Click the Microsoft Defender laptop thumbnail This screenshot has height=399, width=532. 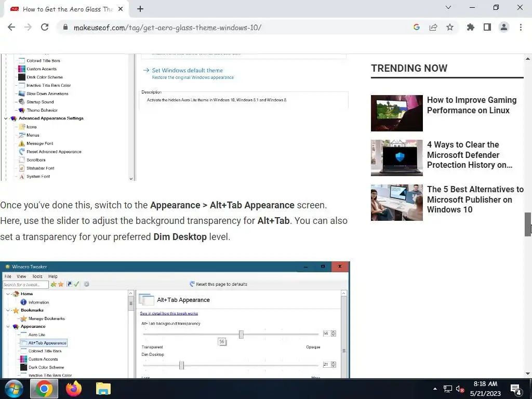[396, 158]
